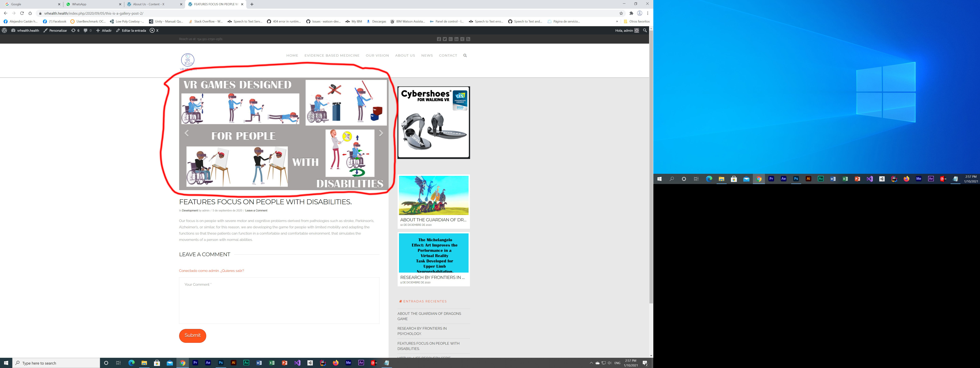Switch to the WhatsApp browser tab
980x368 pixels.
pos(93,4)
